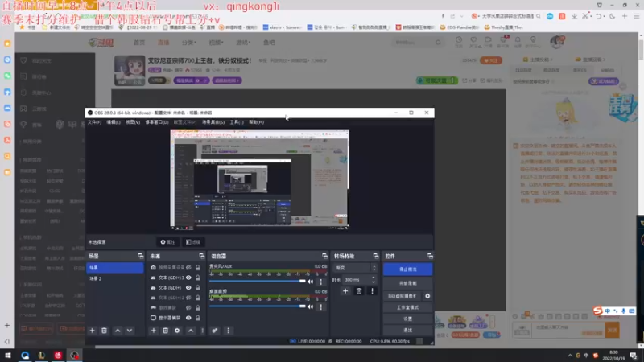Viewport: 644px width, 362px height.
Task: Pop out the 来源 dock panel
Action: (202, 256)
